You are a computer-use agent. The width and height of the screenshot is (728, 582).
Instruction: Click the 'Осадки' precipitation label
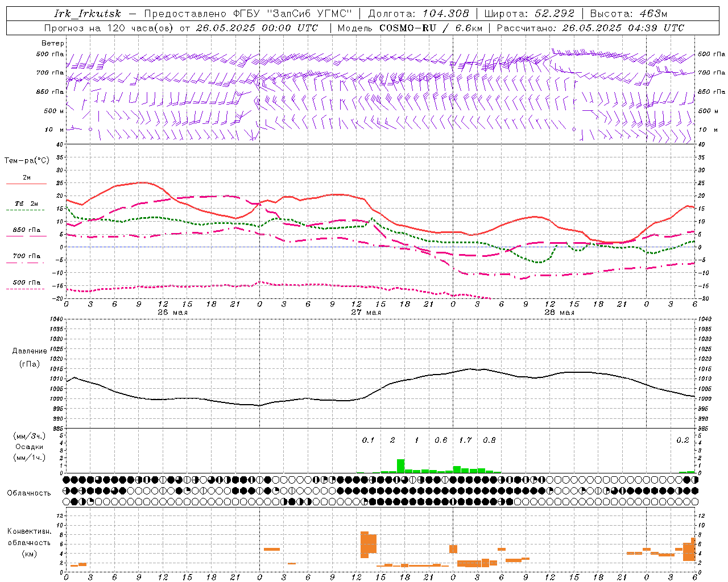(30, 447)
